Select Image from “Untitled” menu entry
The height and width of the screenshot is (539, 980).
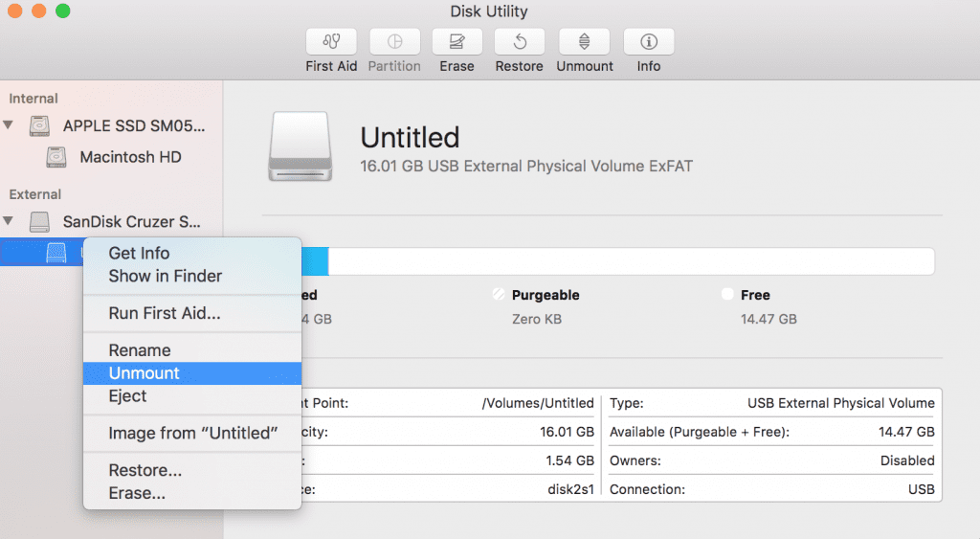coord(192,434)
